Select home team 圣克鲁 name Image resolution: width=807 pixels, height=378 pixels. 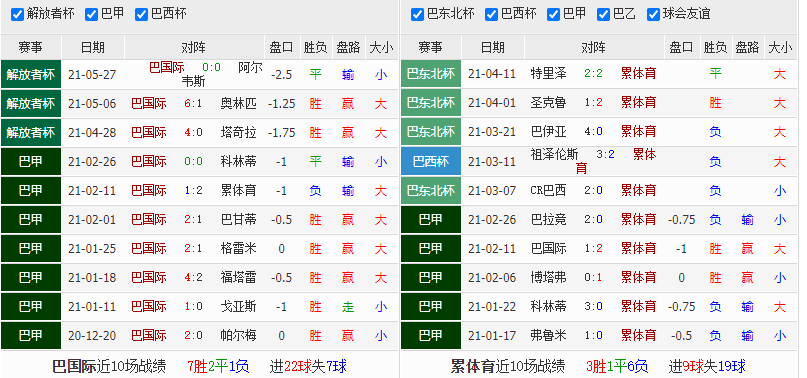(549, 102)
